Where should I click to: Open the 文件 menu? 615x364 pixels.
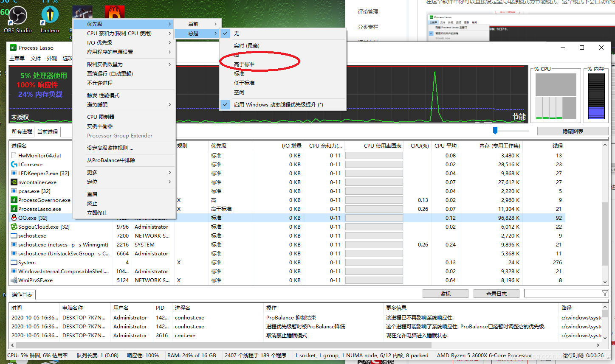(36, 59)
